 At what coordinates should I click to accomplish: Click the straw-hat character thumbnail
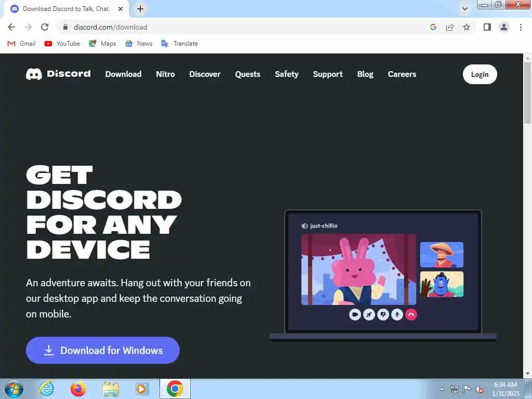point(442,255)
